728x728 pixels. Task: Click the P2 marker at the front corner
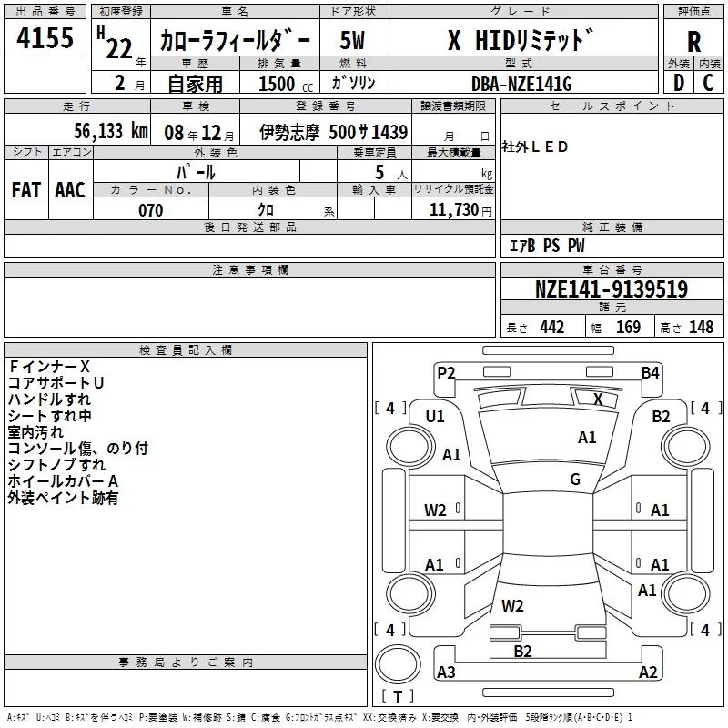pos(446,372)
